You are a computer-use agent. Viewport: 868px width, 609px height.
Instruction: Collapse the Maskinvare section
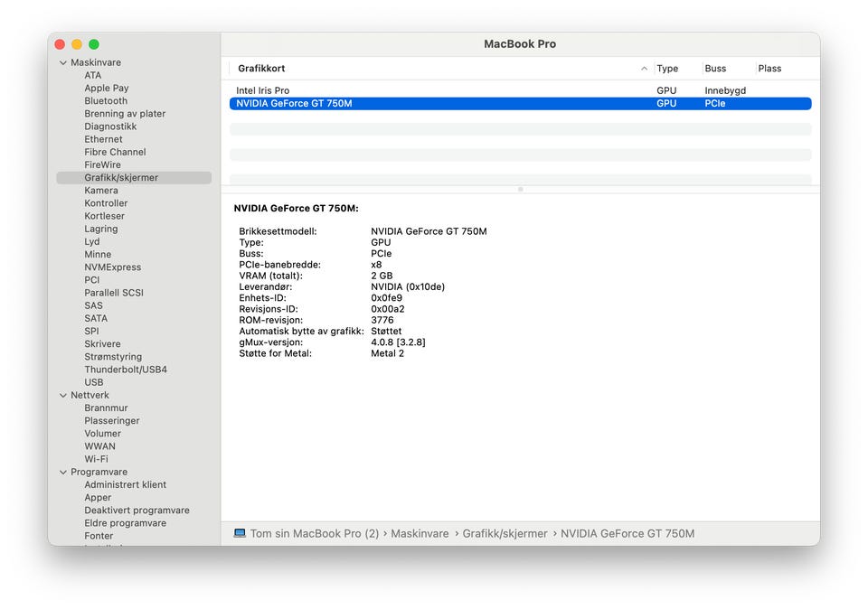pyautogui.click(x=63, y=62)
